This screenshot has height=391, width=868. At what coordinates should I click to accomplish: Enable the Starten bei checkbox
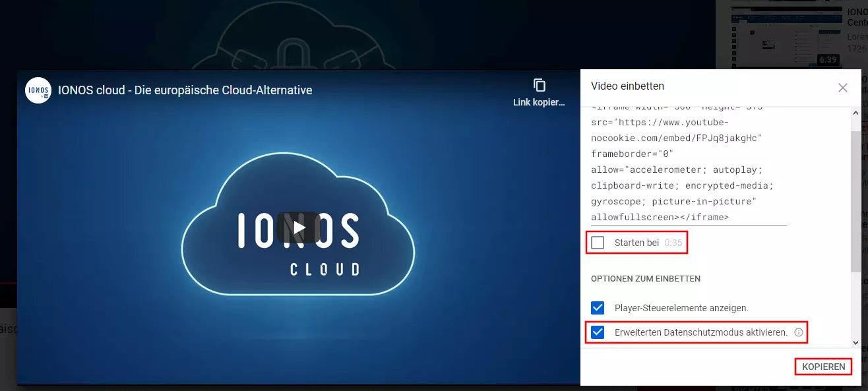click(598, 243)
